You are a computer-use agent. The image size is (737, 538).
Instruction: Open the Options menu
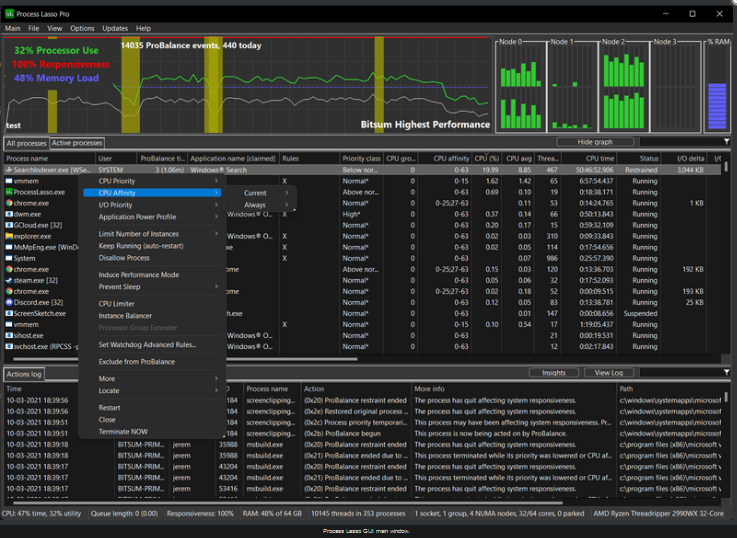point(82,28)
